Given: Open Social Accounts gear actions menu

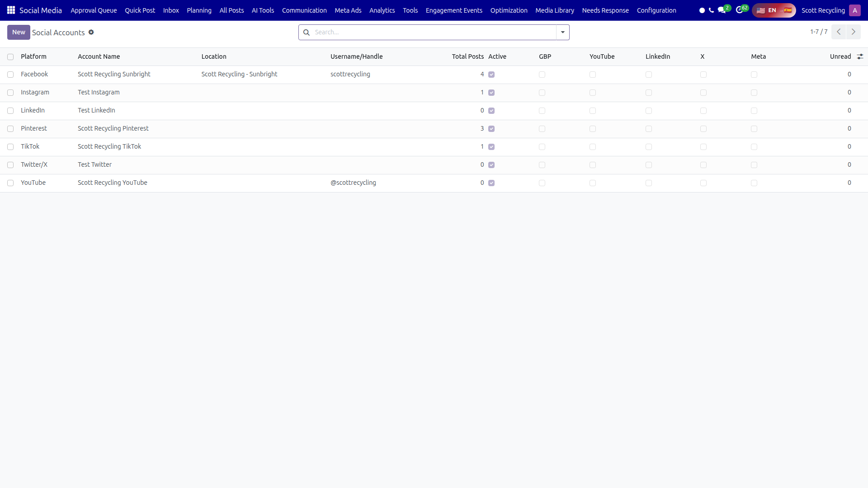Looking at the screenshot, I should [x=91, y=32].
